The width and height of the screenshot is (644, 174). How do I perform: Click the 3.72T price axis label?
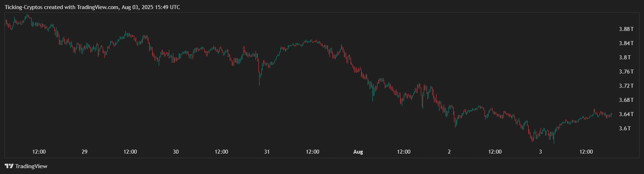point(626,86)
